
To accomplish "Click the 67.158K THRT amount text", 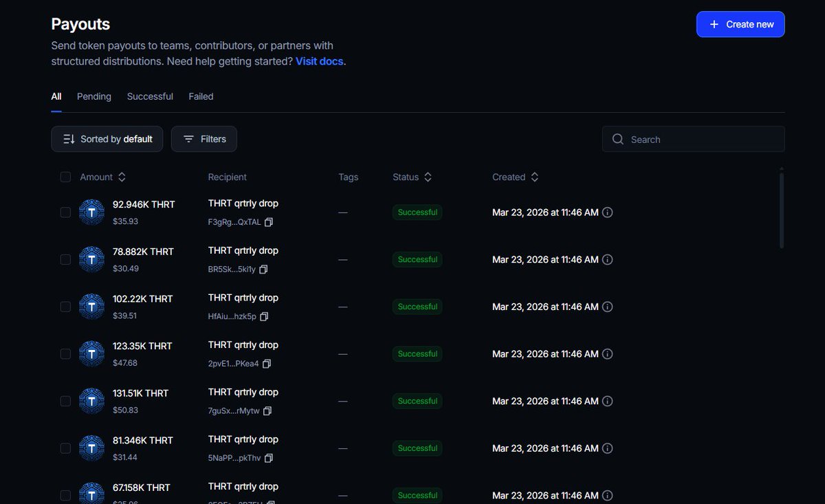I will 142,487.
